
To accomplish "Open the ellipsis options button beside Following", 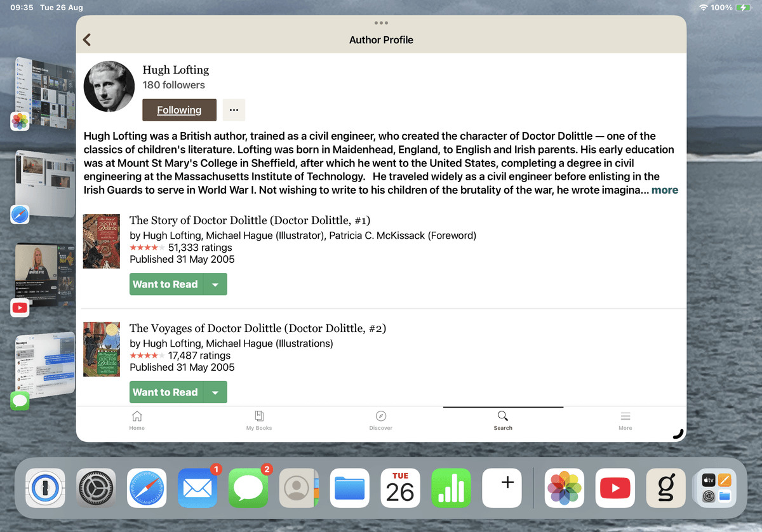I will tap(234, 110).
